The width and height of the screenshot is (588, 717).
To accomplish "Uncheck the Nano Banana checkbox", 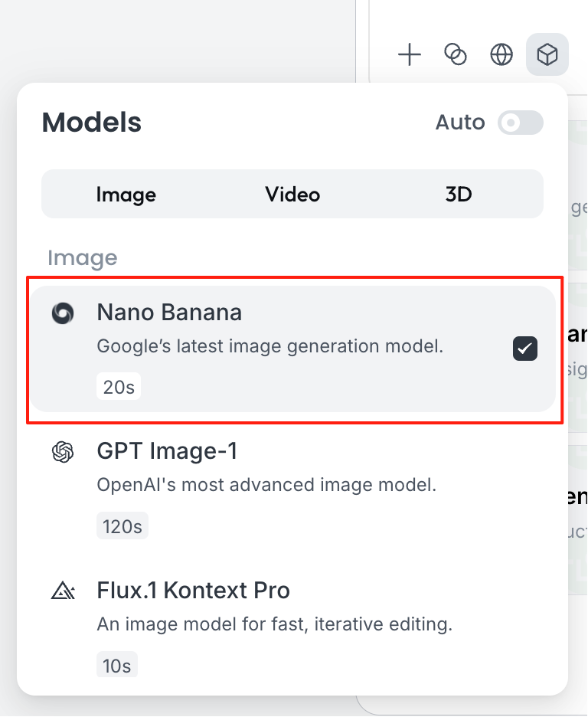I will point(525,349).
